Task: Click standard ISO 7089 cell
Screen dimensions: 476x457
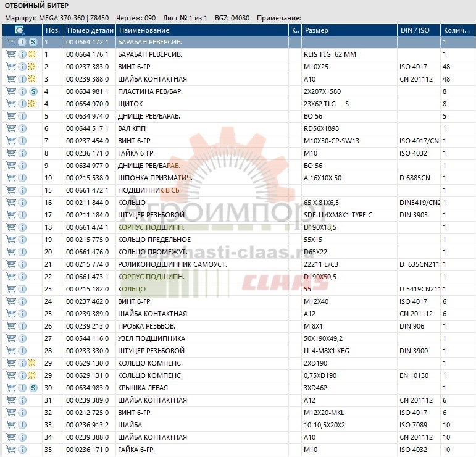Action: (413, 425)
